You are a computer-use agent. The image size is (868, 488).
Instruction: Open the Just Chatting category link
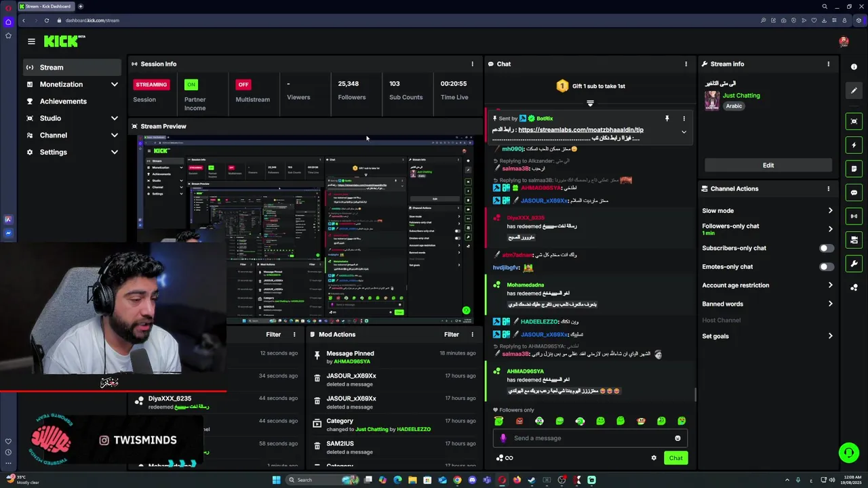(741, 96)
